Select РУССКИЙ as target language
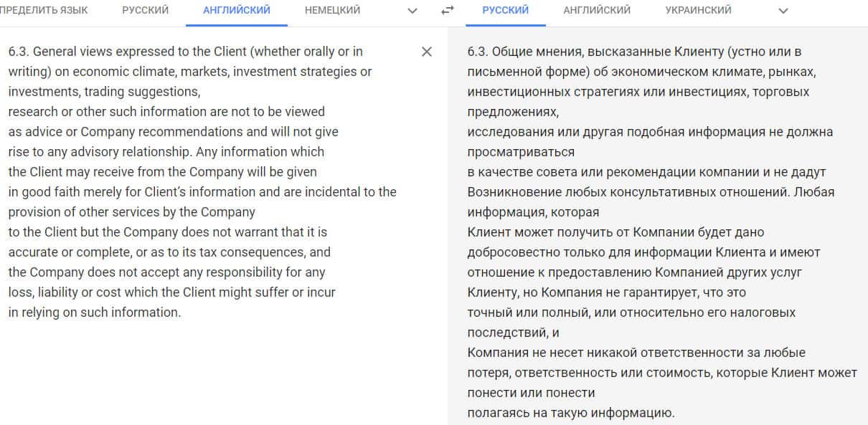The height and width of the screenshot is (425, 868). 506,10
